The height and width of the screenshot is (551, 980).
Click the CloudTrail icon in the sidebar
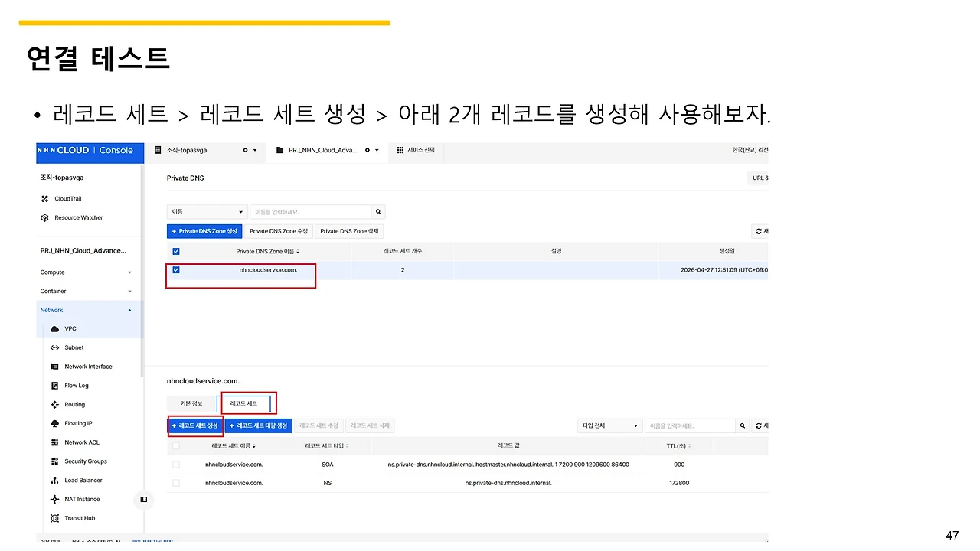tap(45, 199)
